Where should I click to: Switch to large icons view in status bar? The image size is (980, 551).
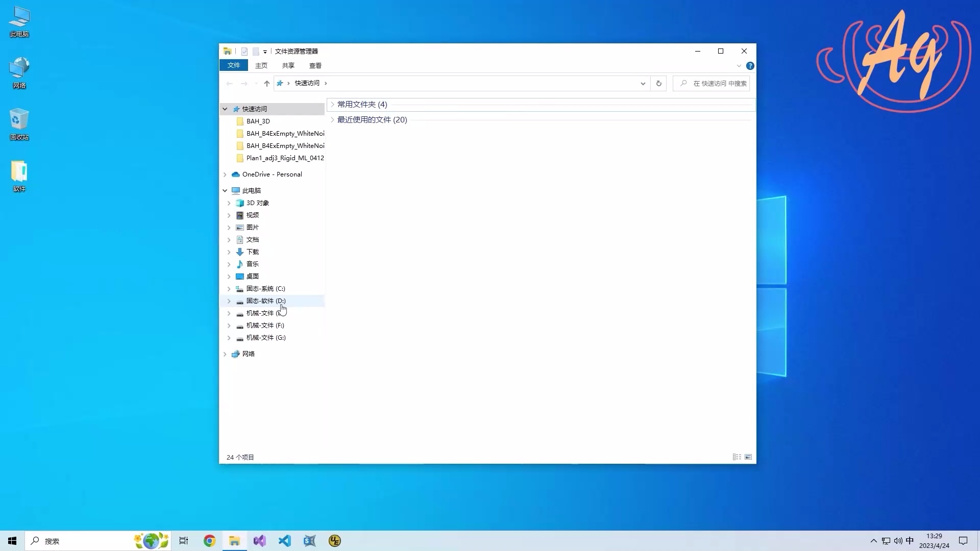(x=748, y=457)
